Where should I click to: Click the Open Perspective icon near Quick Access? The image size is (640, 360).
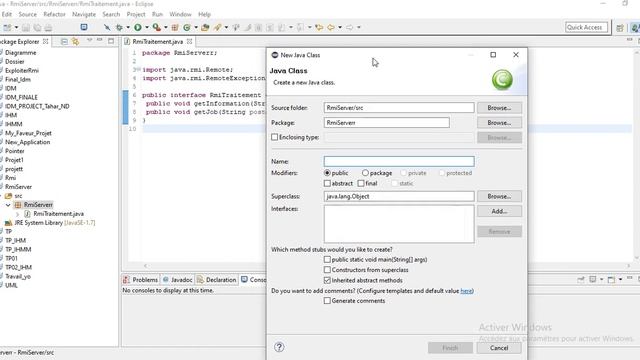coord(620,28)
